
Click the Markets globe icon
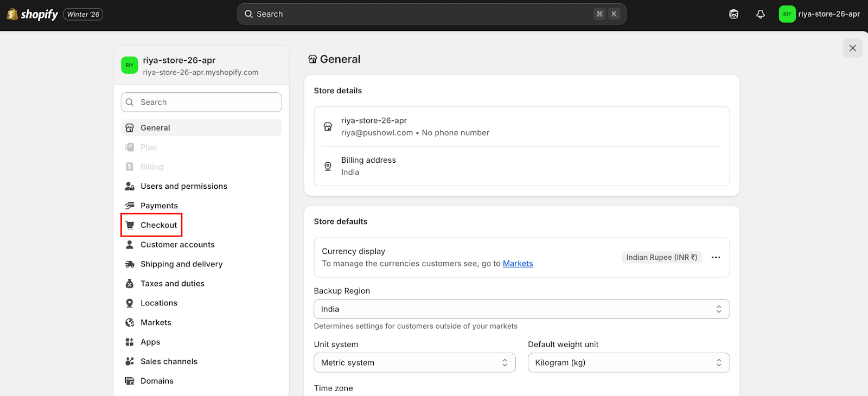tap(130, 323)
